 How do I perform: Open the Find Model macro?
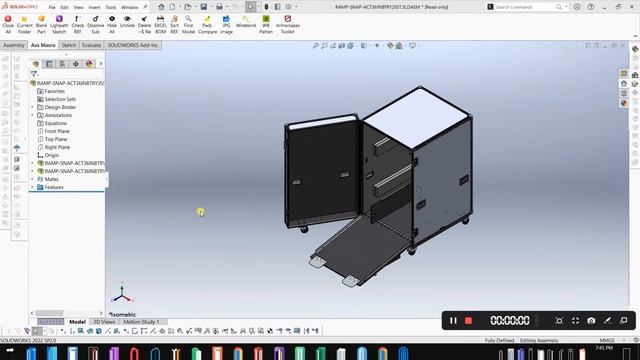pyautogui.click(x=188, y=24)
